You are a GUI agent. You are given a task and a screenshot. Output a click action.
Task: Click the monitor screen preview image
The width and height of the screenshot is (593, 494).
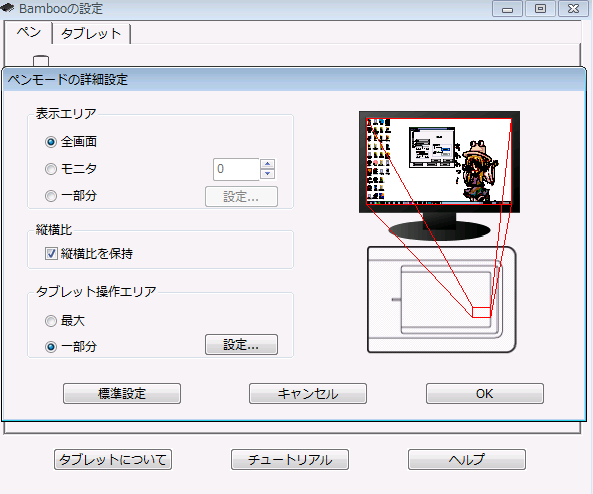(439, 162)
